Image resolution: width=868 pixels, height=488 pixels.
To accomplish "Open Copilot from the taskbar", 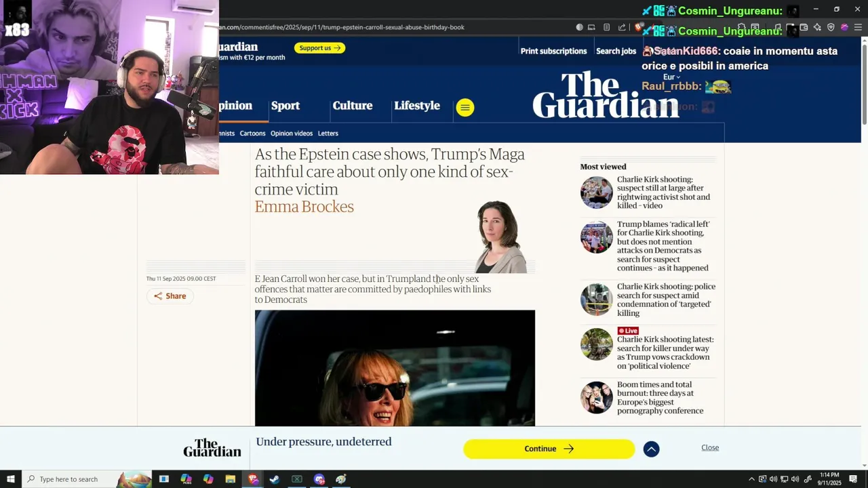I will 208,479.
